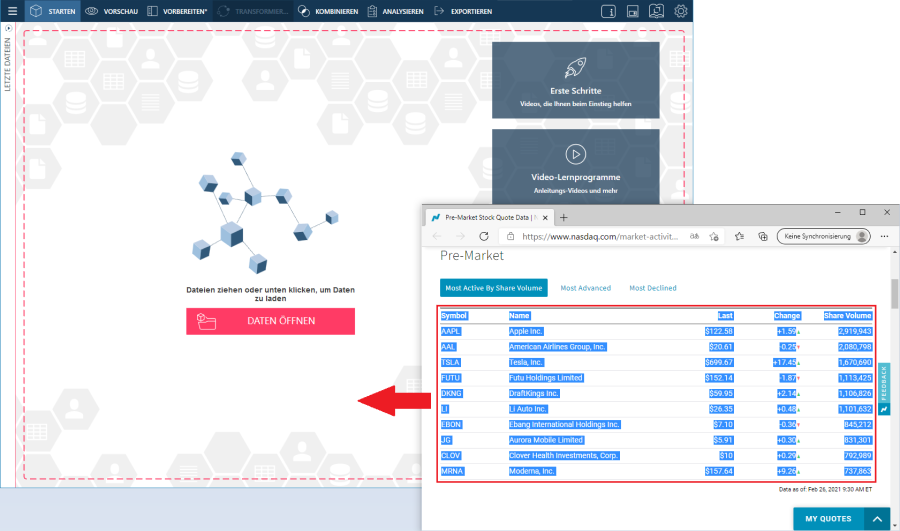Open the Kombinieren tab
Viewport: 900px width, 531px height.
329,11
